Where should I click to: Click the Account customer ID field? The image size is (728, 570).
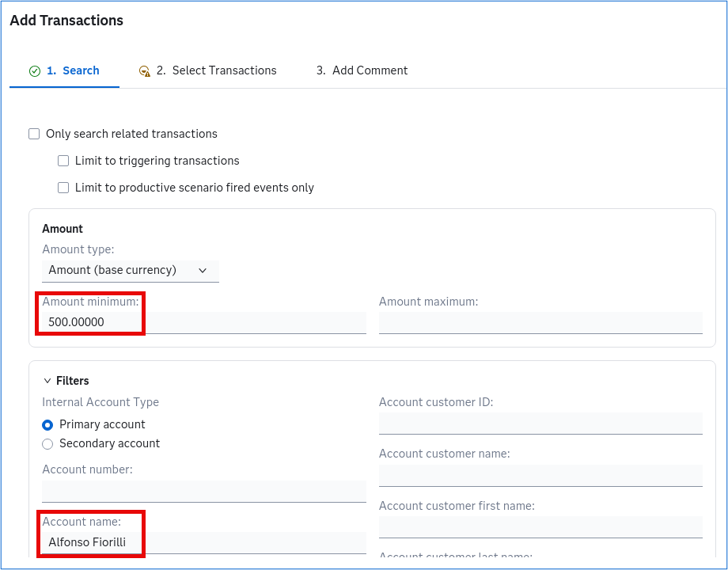coord(540,424)
